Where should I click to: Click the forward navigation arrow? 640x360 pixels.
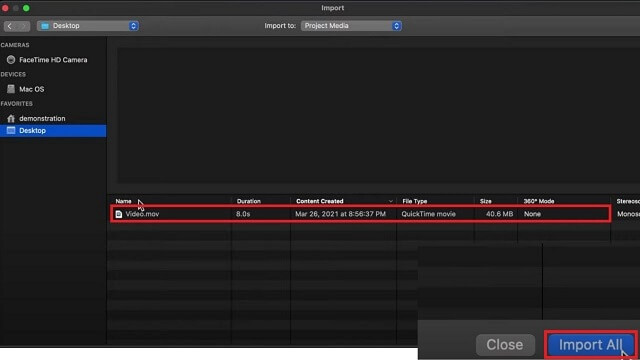23,26
